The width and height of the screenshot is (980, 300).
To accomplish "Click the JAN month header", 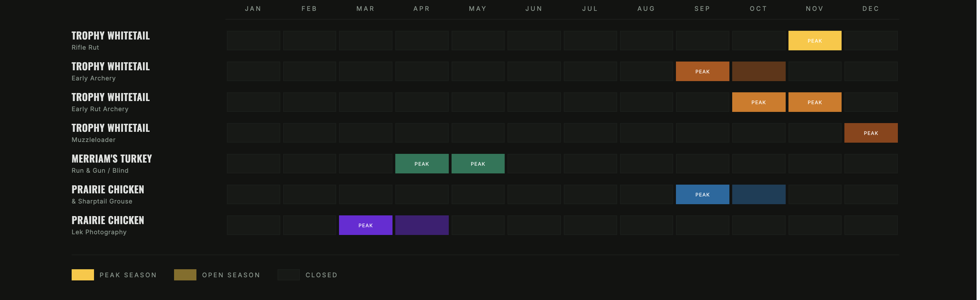I will pos(253,9).
